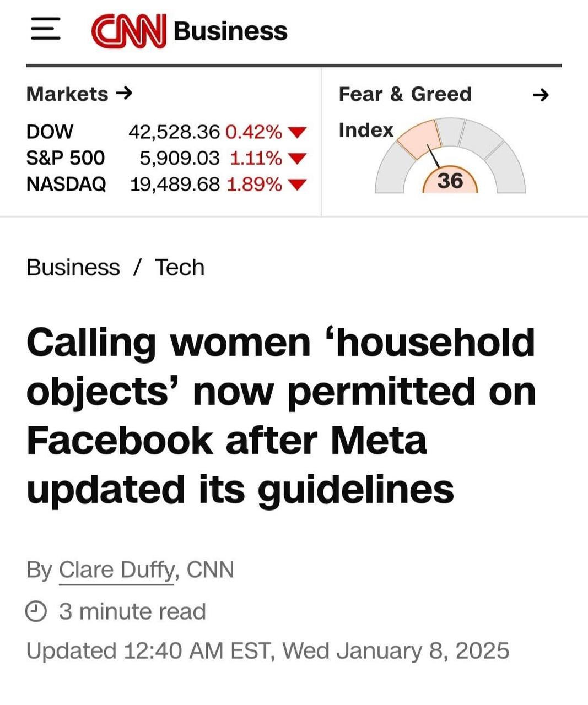Go to the Business breadcrumb
The height and width of the screenshot is (705, 588).
[x=73, y=268]
